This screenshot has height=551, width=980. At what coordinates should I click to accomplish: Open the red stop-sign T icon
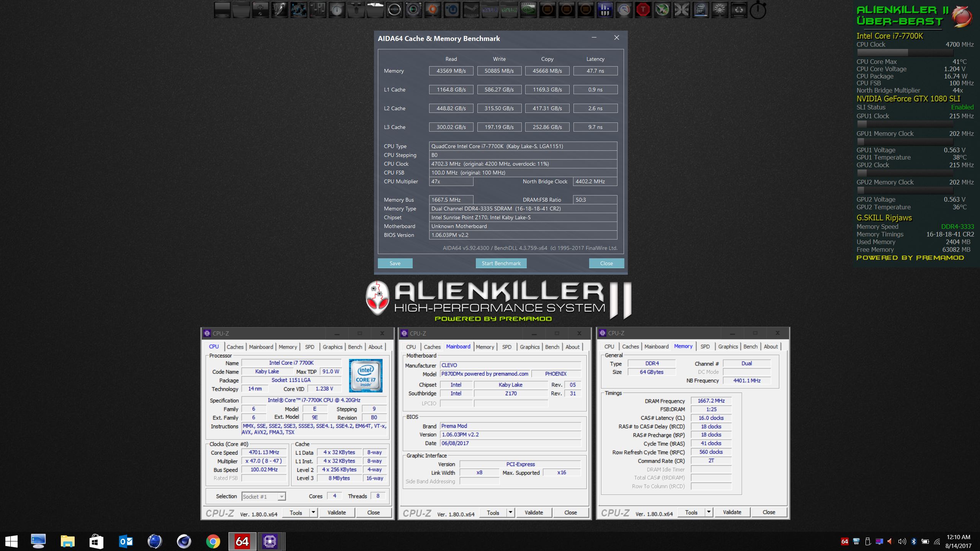tap(643, 10)
